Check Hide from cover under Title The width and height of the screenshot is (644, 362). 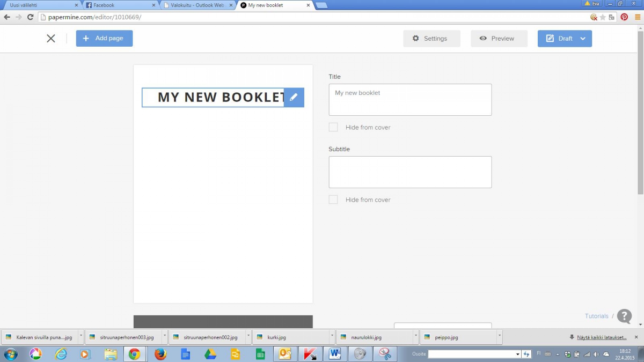(x=333, y=128)
